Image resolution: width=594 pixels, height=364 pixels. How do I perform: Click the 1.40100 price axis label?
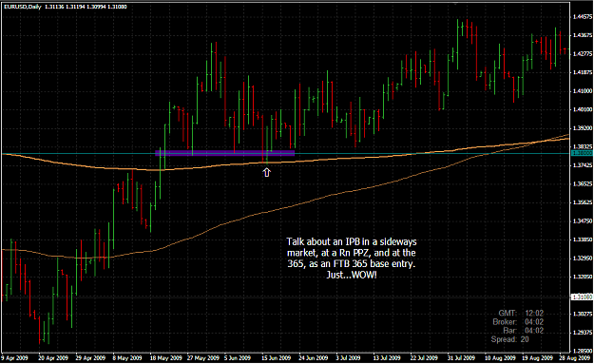583,109
